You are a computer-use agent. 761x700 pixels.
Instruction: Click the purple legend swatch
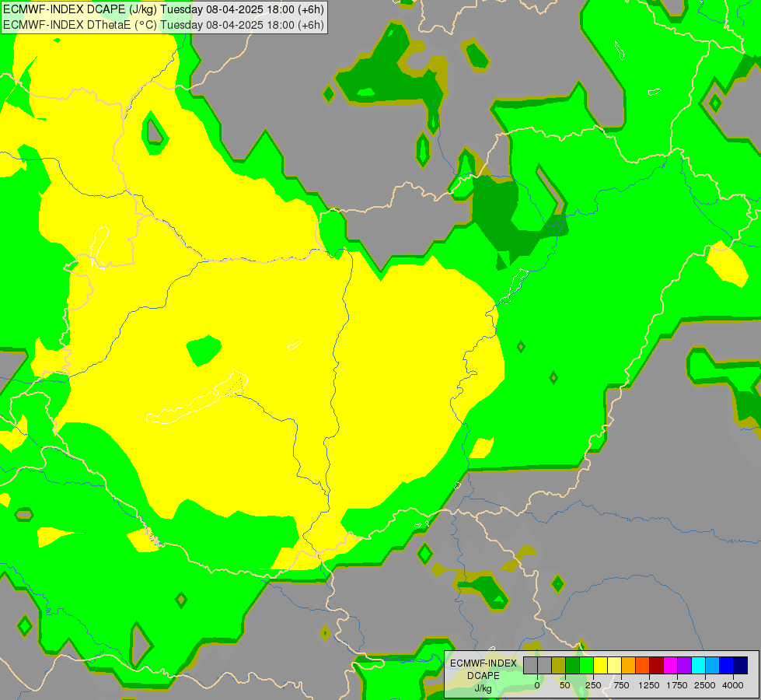pos(684,666)
